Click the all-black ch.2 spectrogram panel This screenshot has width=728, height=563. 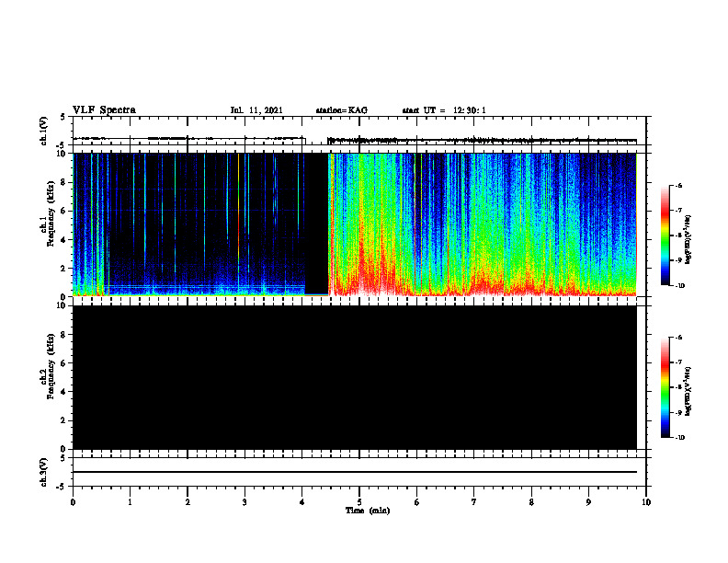355,377
